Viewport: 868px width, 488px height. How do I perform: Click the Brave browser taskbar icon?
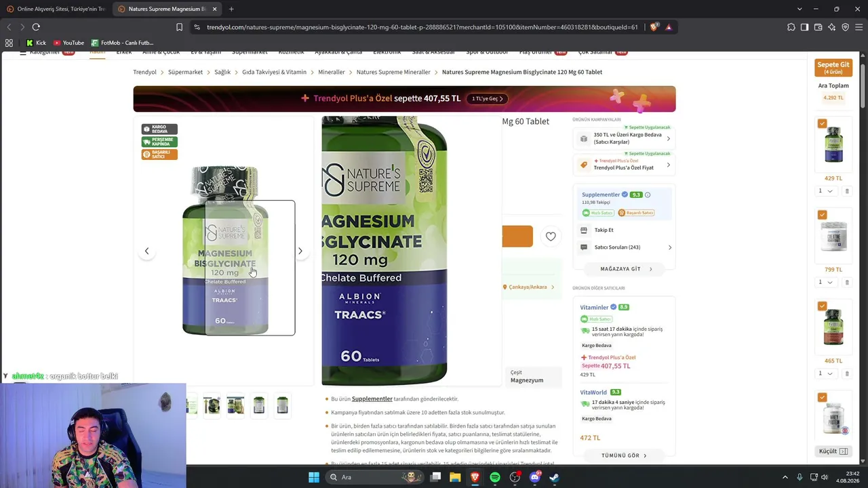[x=475, y=477]
